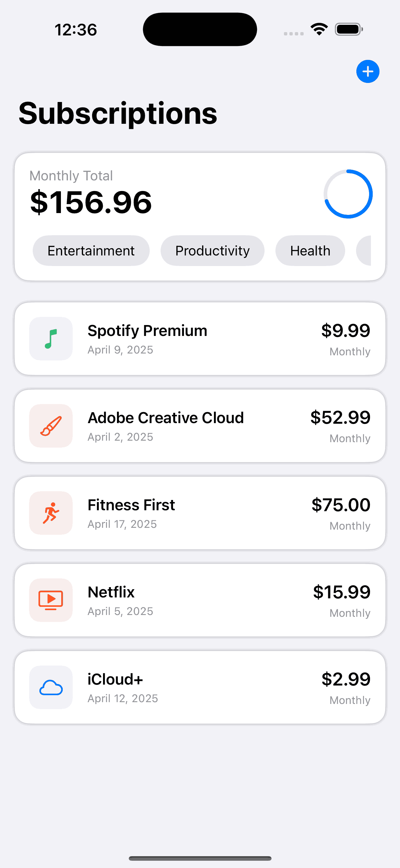Viewport: 400px width, 868px height.
Task: Tap the Netflix $15.99 price
Action: pos(342,592)
